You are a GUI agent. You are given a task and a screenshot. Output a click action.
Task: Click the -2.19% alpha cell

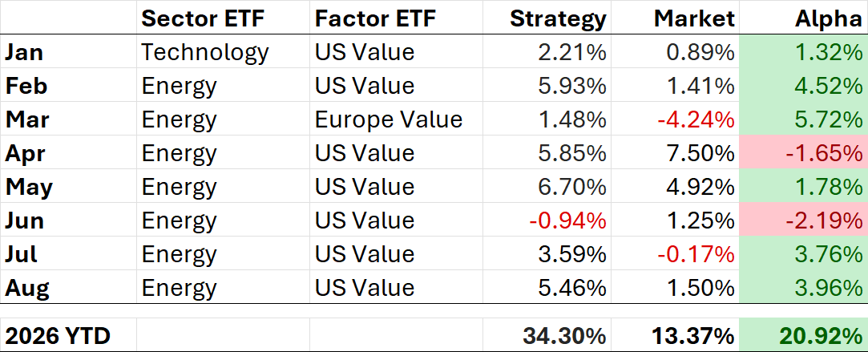coord(822,221)
